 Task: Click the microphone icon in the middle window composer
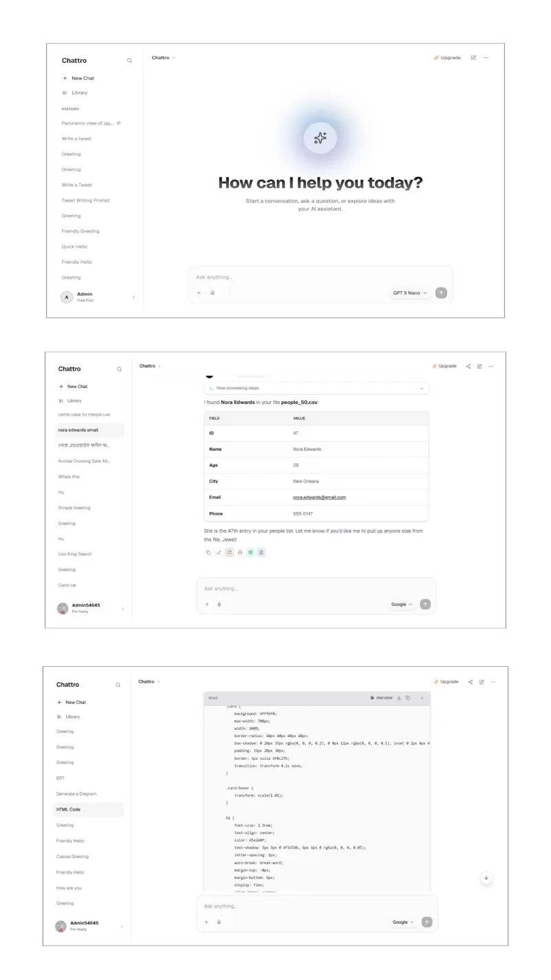tap(219, 604)
